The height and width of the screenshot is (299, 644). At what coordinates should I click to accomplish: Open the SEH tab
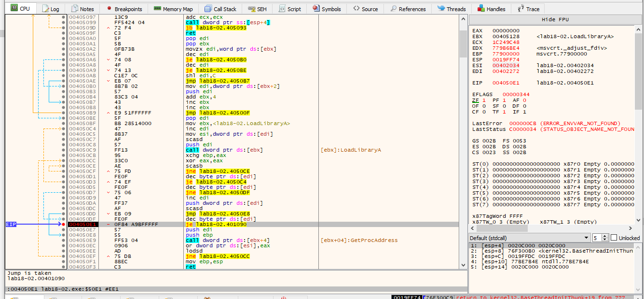258,9
